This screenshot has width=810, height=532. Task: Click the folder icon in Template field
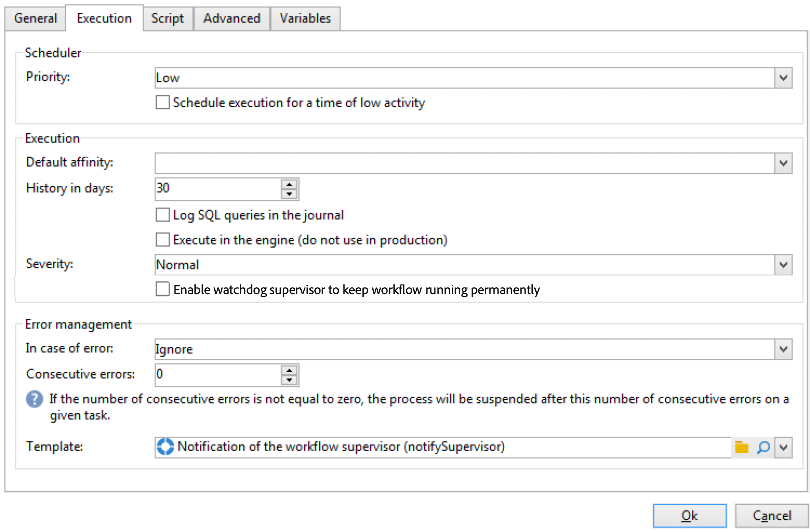coord(742,447)
